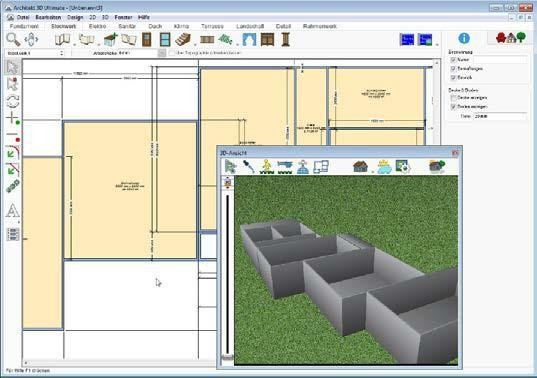Image resolution: width=537 pixels, height=378 pixels.
Task: Expand dropdown next to house icon in 3D view
Action: click(x=372, y=172)
